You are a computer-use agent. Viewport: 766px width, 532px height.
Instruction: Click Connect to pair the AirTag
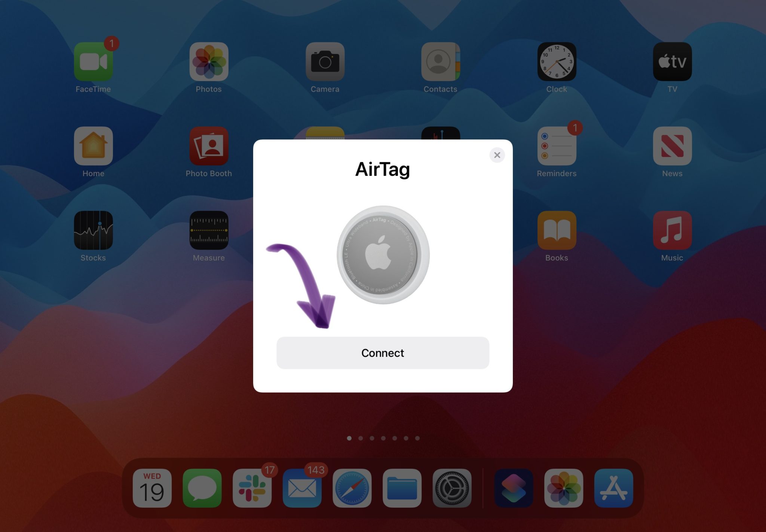pyautogui.click(x=382, y=352)
